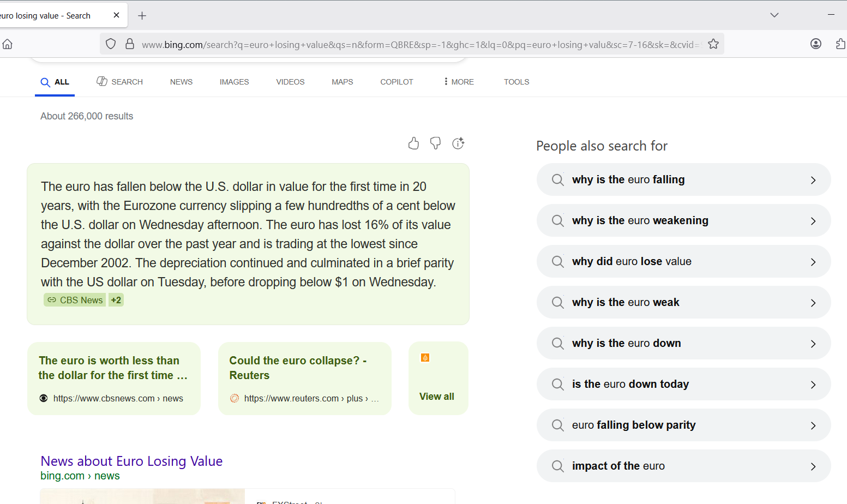Image resolution: width=847 pixels, height=504 pixels.
Task: Switch to the SEARCH tab
Action: [x=119, y=82]
